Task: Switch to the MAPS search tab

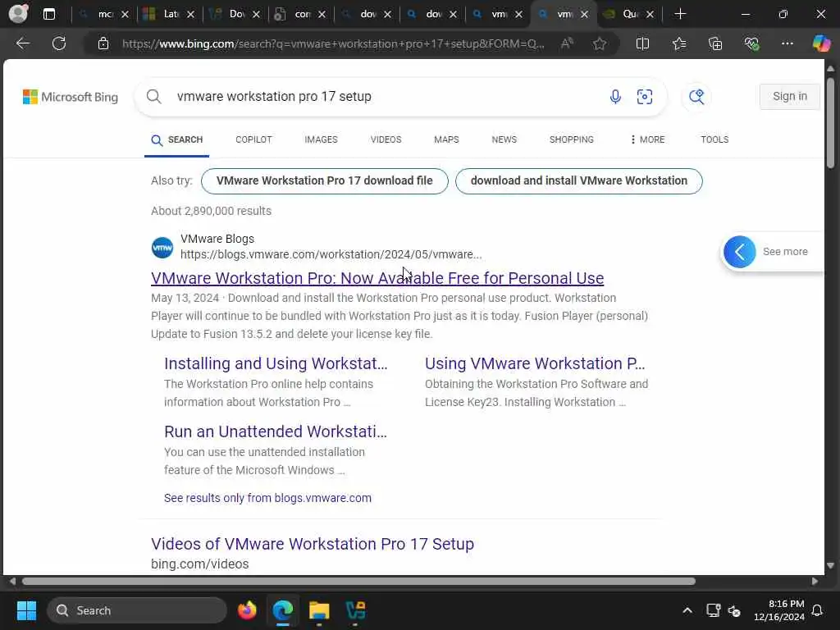Action: [x=446, y=139]
